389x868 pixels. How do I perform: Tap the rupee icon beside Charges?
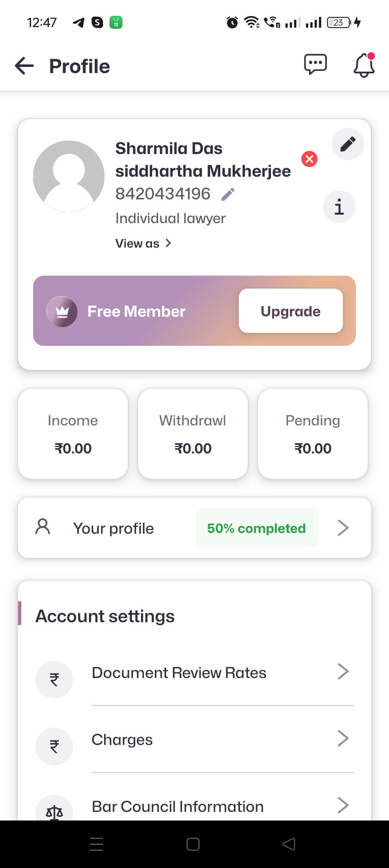click(x=54, y=746)
